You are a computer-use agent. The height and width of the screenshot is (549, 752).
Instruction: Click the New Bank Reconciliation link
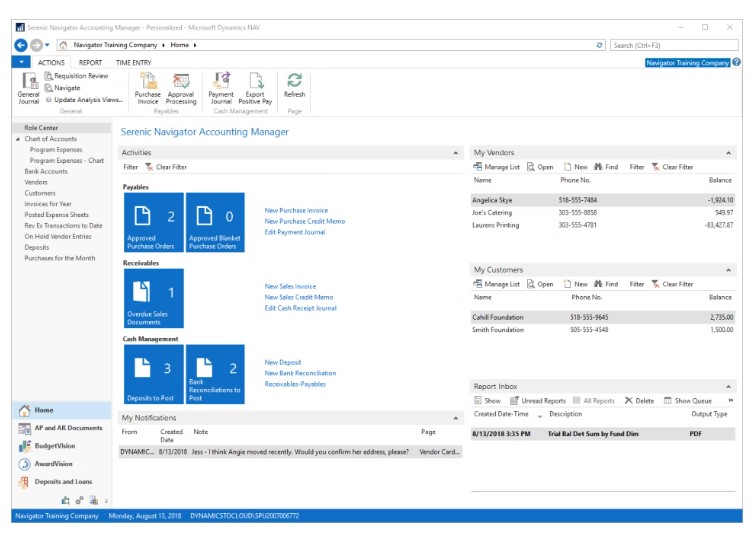click(x=300, y=373)
